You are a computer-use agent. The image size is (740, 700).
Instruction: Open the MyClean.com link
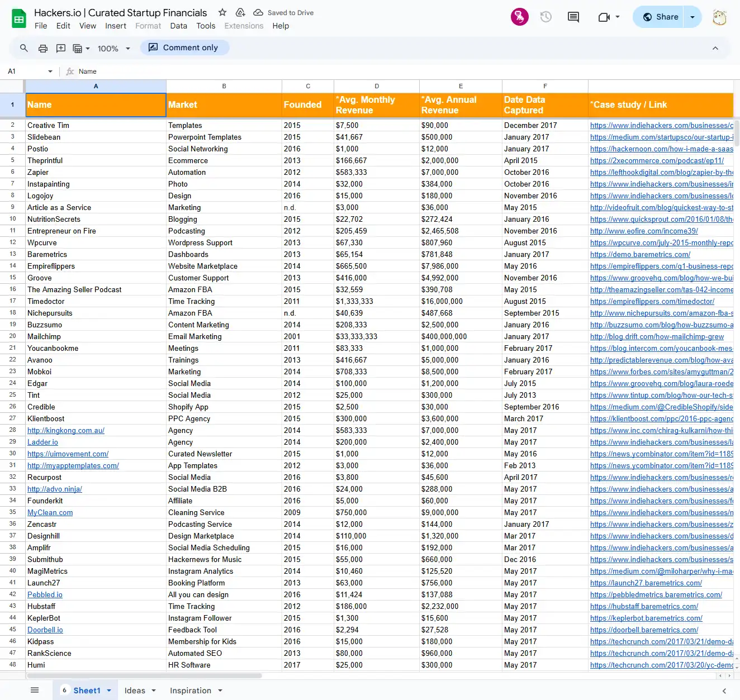pyautogui.click(x=50, y=513)
